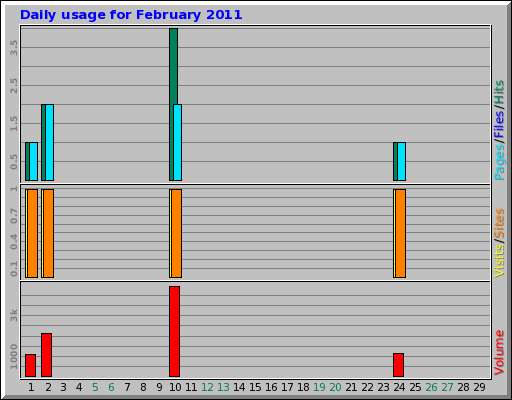The height and width of the screenshot is (400, 512).
Task: Click the orange Sites bar for day 2
Action: pyautogui.click(x=49, y=233)
